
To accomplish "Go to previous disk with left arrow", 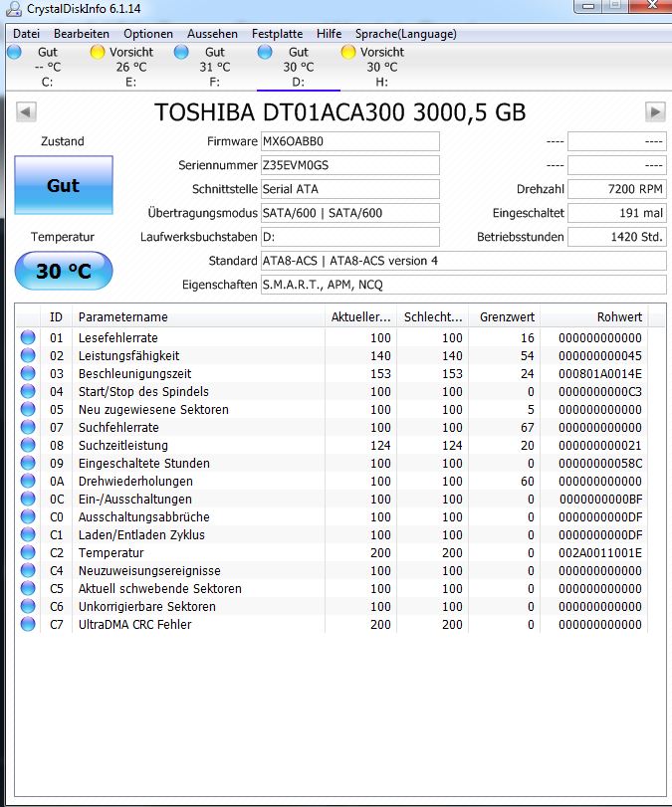I will (x=26, y=111).
